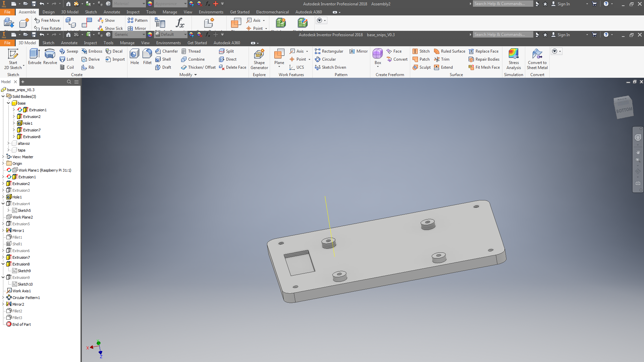644x362 pixels.
Task: Open the Environments ribbon tab
Action: 168,43
